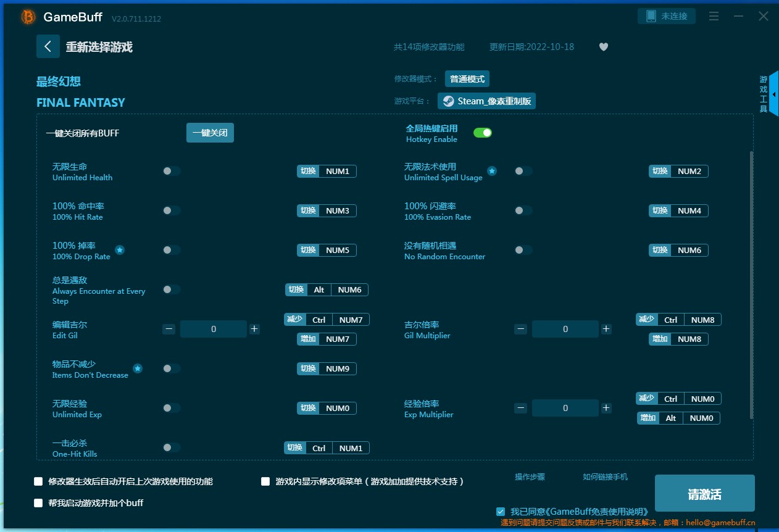Click the back arrow to reselect game
The width and height of the screenshot is (779, 532).
(48, 47)
